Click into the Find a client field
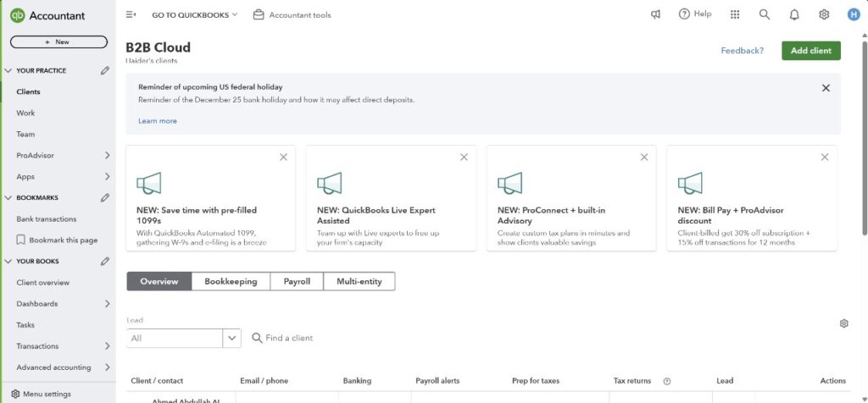This screenshot has width=868, height=403. click(289, 338)
